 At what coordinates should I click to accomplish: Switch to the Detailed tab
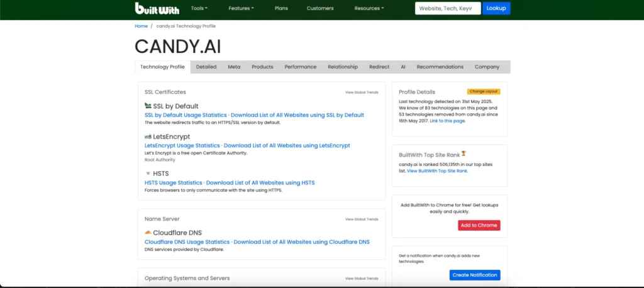(x=206, y=67)
